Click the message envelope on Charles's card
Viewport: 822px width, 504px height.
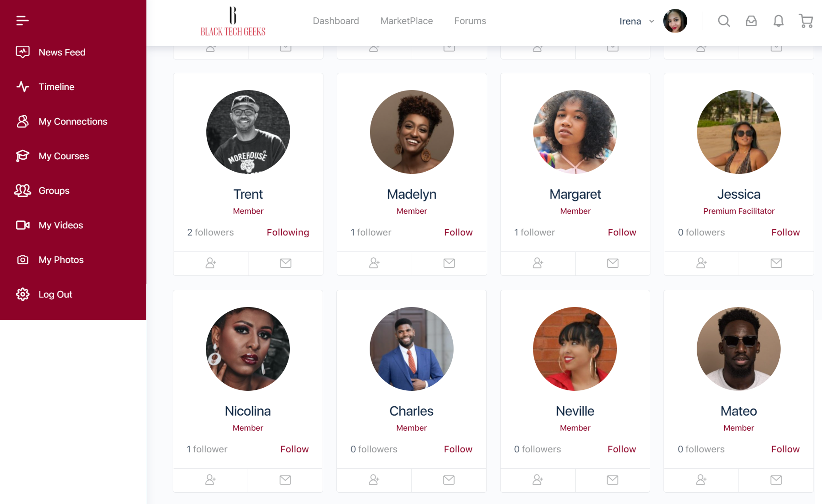[449, 480]
